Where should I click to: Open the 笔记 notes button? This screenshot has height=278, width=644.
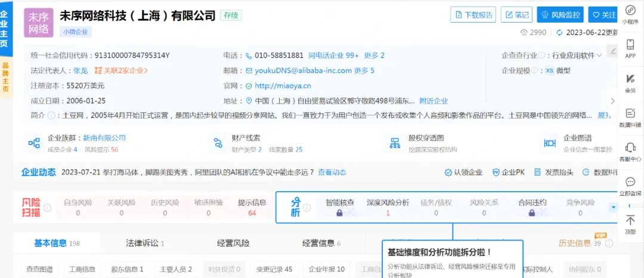516,15
